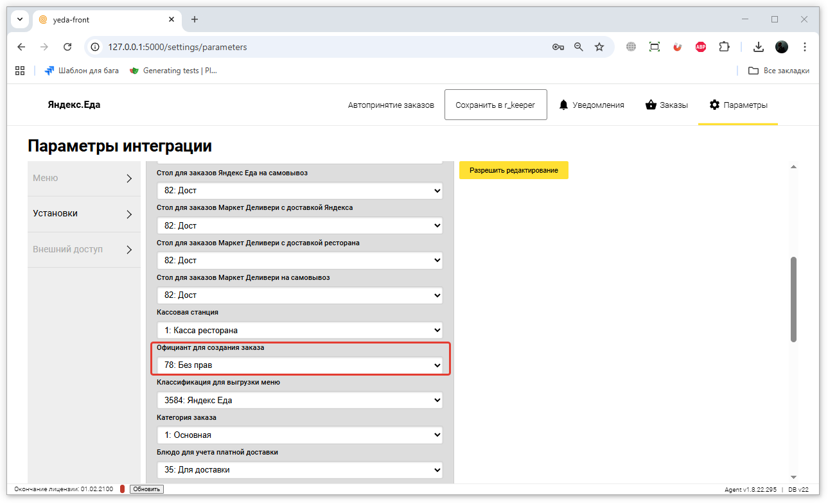
Task: Open the Официант для создания заказа dropdown
Action: point(300,365)
